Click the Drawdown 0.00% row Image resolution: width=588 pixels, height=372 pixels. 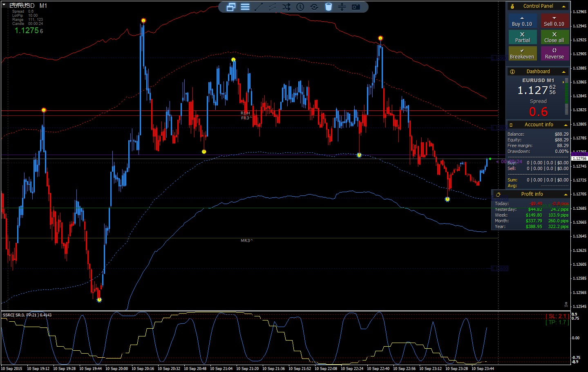click(x=538, y=151)
